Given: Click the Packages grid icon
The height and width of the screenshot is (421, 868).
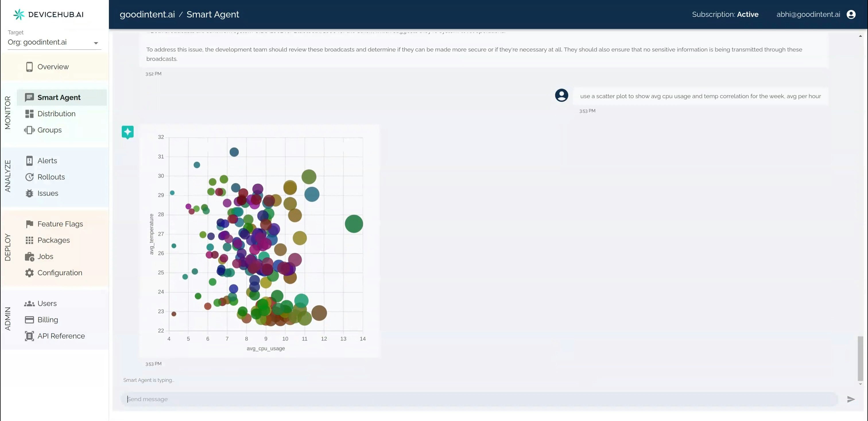Looking at the screenshot, I should [29, 240].
